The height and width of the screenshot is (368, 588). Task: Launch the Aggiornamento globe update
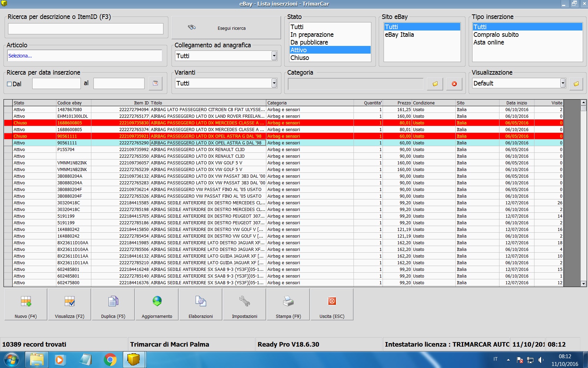click(x=157, y=305)
